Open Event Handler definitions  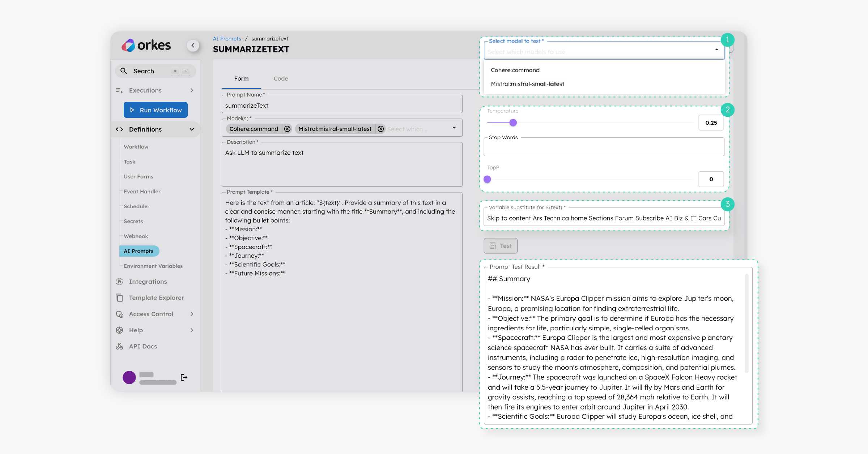coord(142,192)
